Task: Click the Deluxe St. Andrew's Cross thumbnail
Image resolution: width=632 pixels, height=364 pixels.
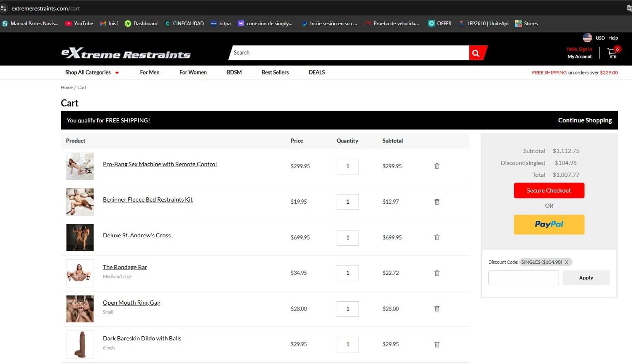Action: pos(80,237)
